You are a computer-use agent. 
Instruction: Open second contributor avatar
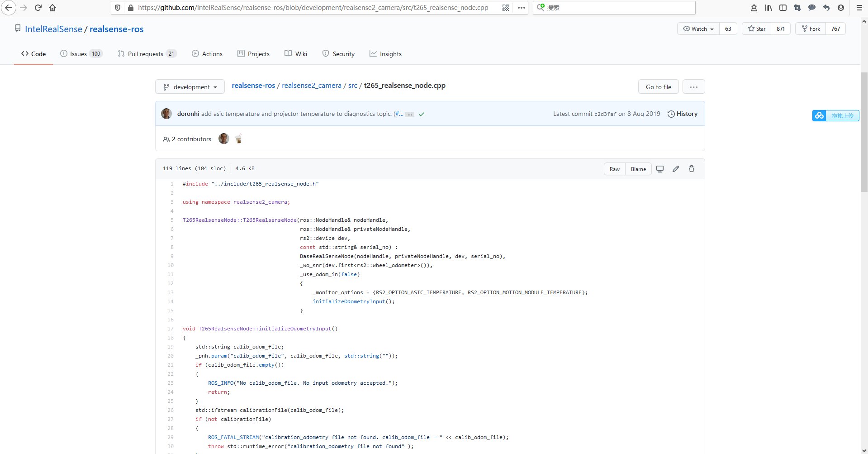coord(238,139)
